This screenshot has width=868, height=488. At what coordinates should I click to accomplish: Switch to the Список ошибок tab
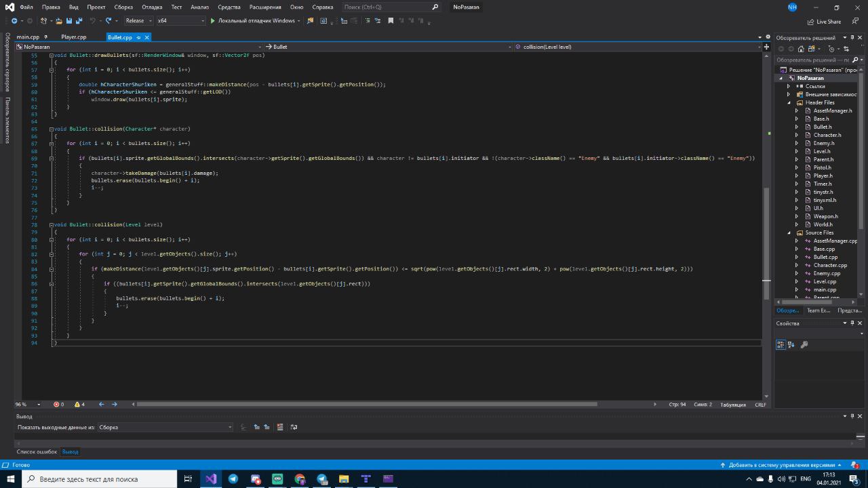[x=37, y=451]
